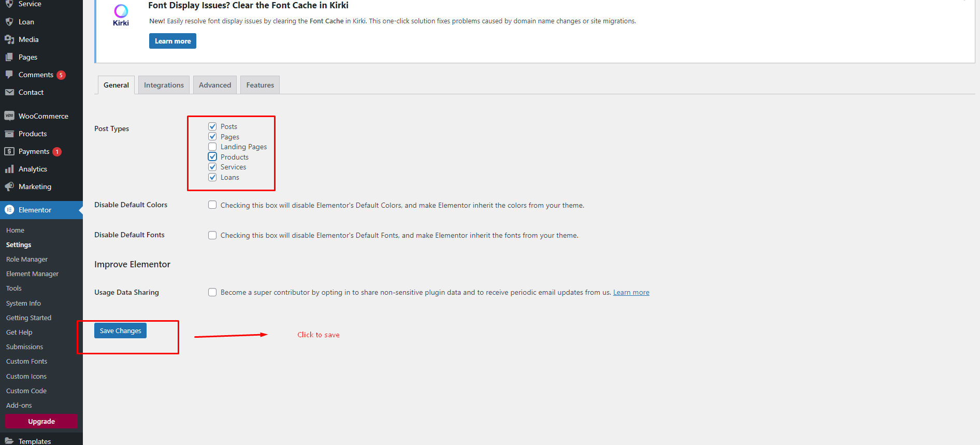The width and height of the screenshot is (980, 445).
Task: Click the Loan shield icon in sidebar
Action: [9, 22]
